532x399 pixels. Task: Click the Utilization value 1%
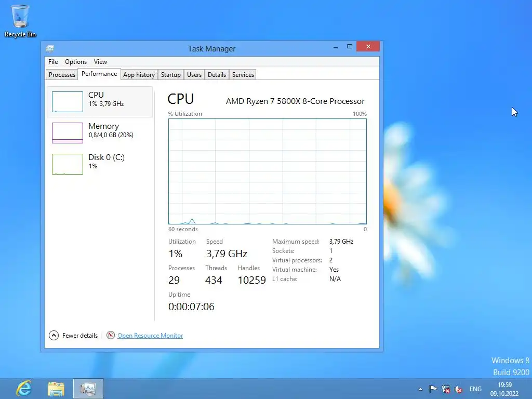click(176, 254)
